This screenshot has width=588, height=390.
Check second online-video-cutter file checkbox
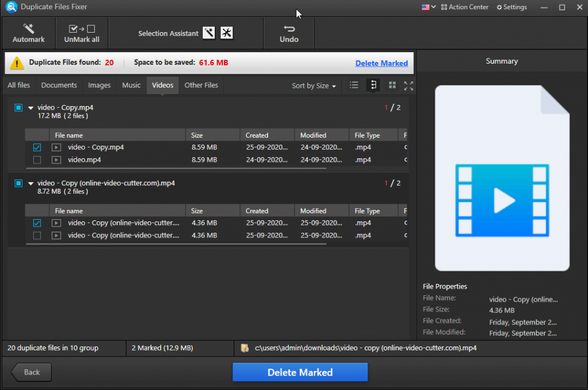click(x=37, y=236)
